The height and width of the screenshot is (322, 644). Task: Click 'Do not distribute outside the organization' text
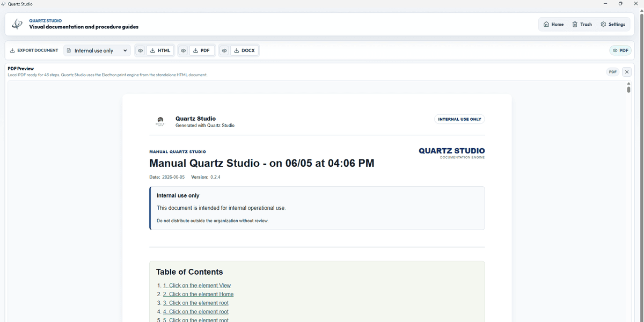click(x=213, y=221)
